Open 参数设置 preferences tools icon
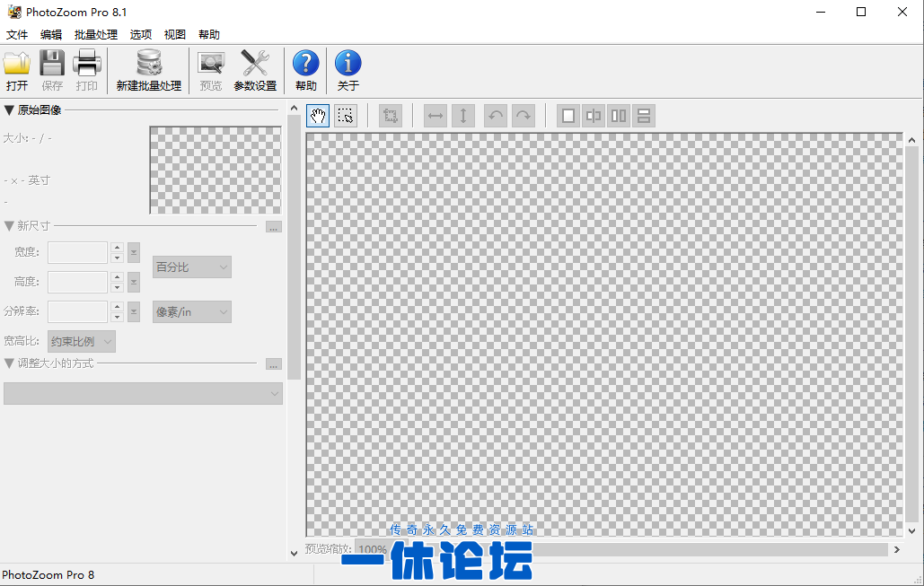The image size is (924, 586). pos(255,70)
